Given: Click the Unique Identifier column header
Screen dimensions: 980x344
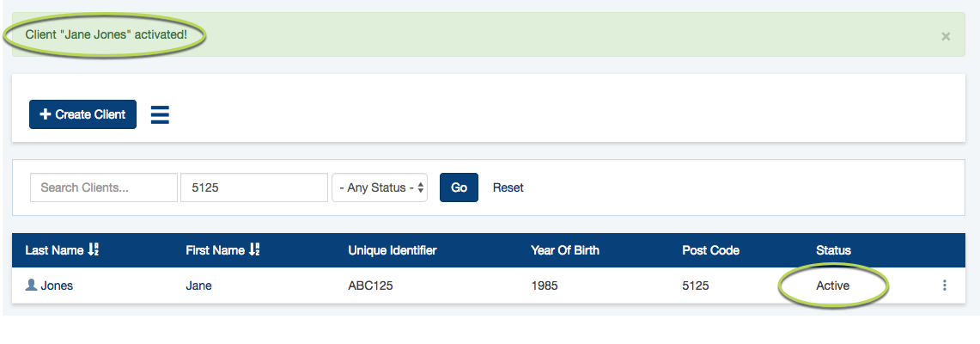Looking at the screenshot, I should (392, 250).
